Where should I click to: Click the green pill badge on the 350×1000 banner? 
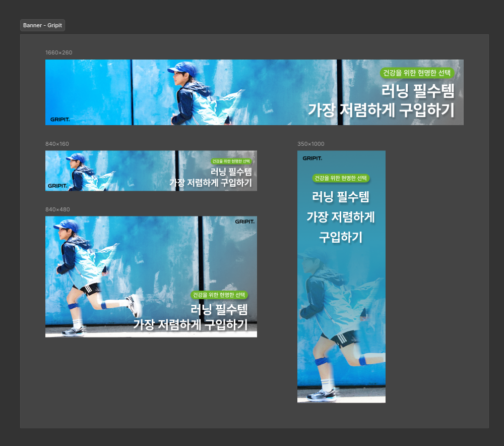click(341, 178)
